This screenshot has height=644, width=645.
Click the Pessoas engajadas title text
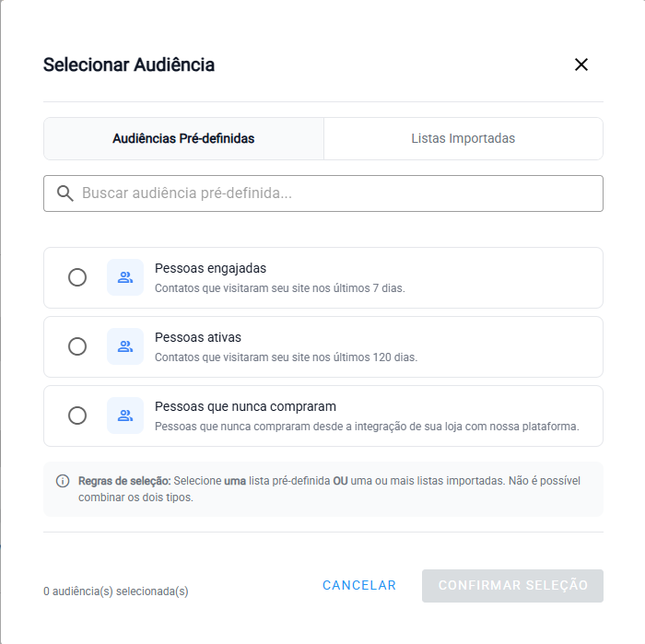210,269
